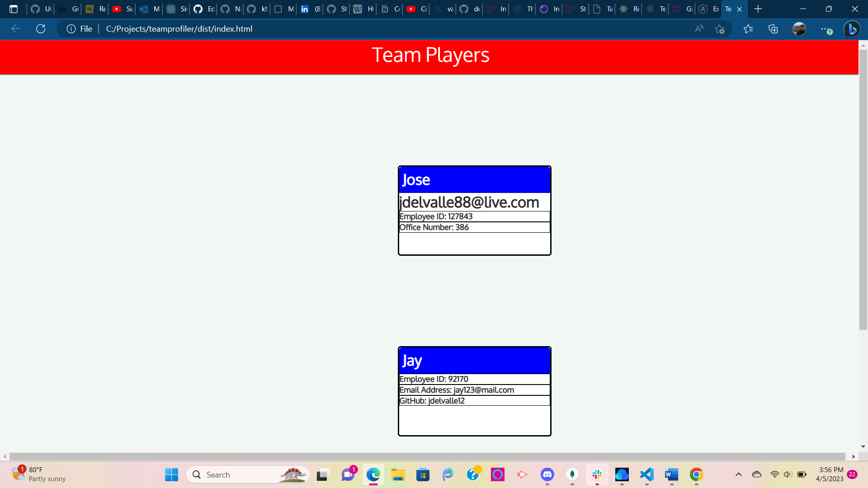The image size is (868, 488).
Task: Open the tab actions menu on the leftmost tab control
Action: click(14, 9)
